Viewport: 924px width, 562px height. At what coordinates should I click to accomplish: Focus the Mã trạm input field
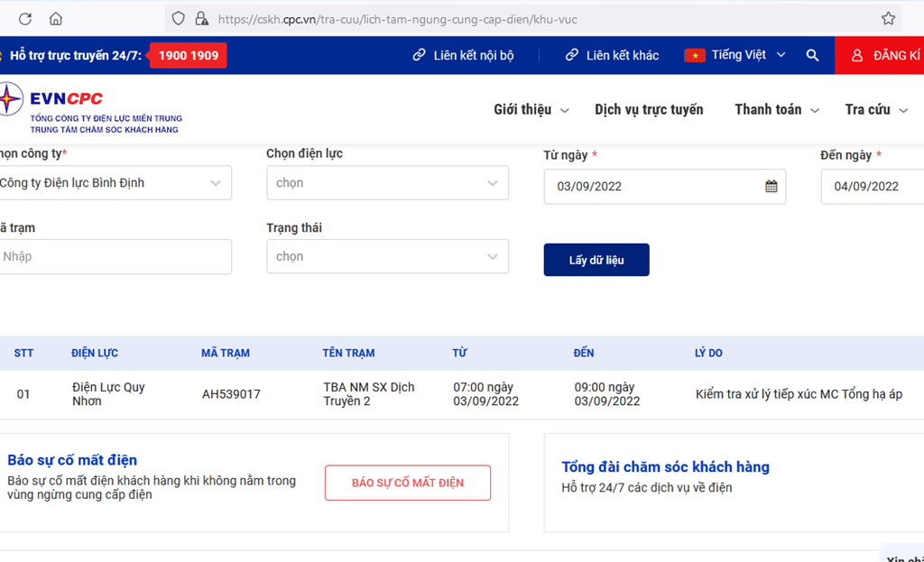(x=115, y=256)
